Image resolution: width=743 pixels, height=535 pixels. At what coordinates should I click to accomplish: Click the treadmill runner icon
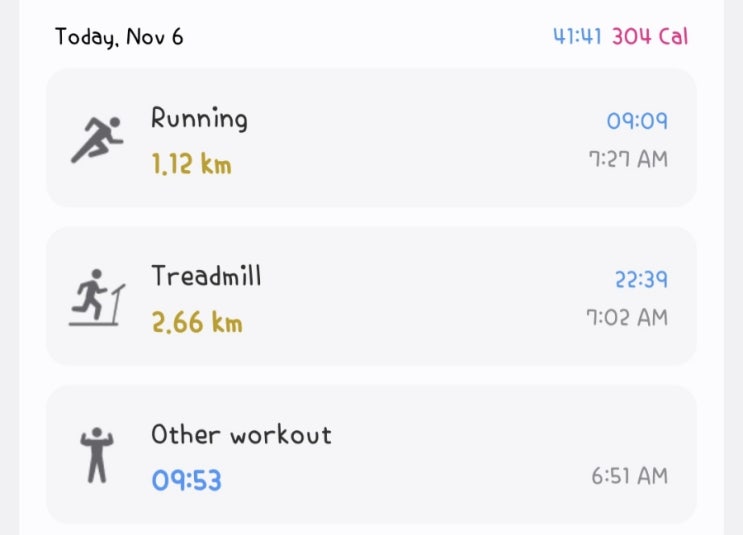pyautogui.click(x=97, y=297)
